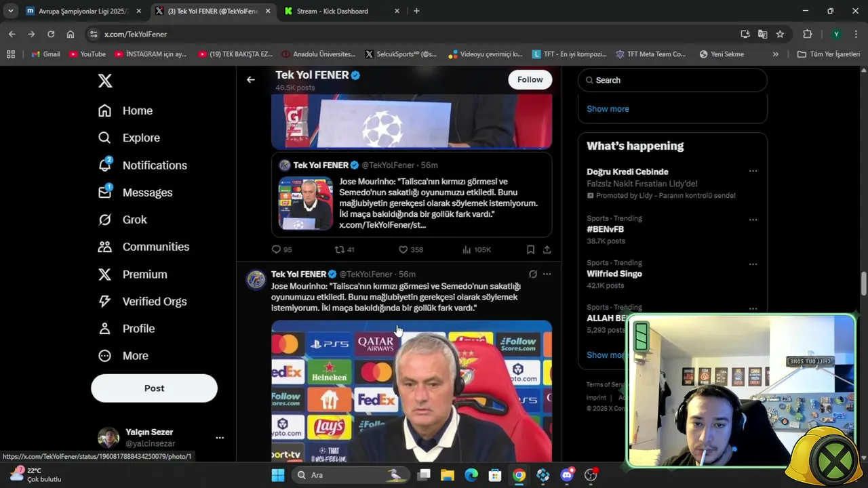Click the Post button
868x488 pixels.
pos(154,388)
